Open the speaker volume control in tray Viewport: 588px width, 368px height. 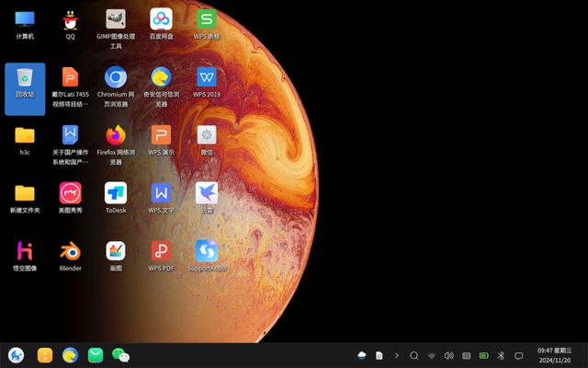point(448,355)
